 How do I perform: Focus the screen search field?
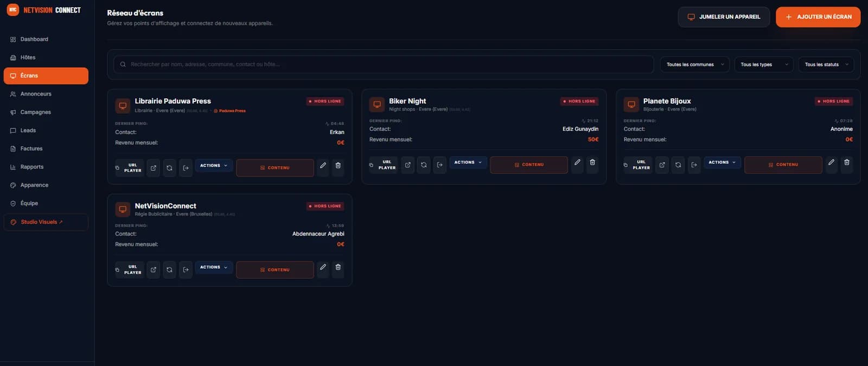tap(384, 65)
